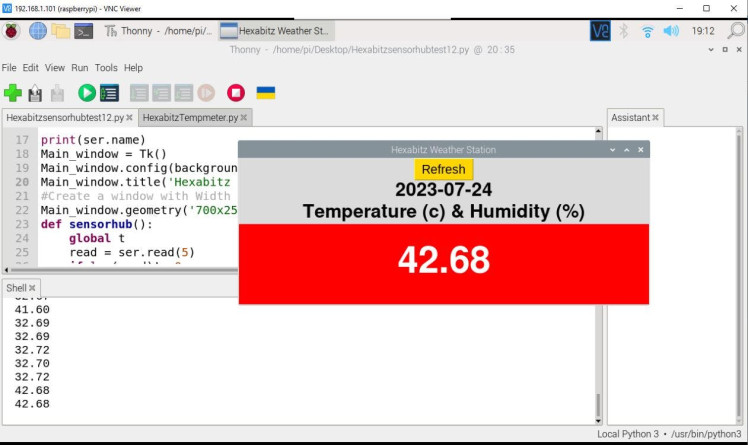Open the Run menu
The width and height of the screenshot is (748, 445).
tap(80, 68)
